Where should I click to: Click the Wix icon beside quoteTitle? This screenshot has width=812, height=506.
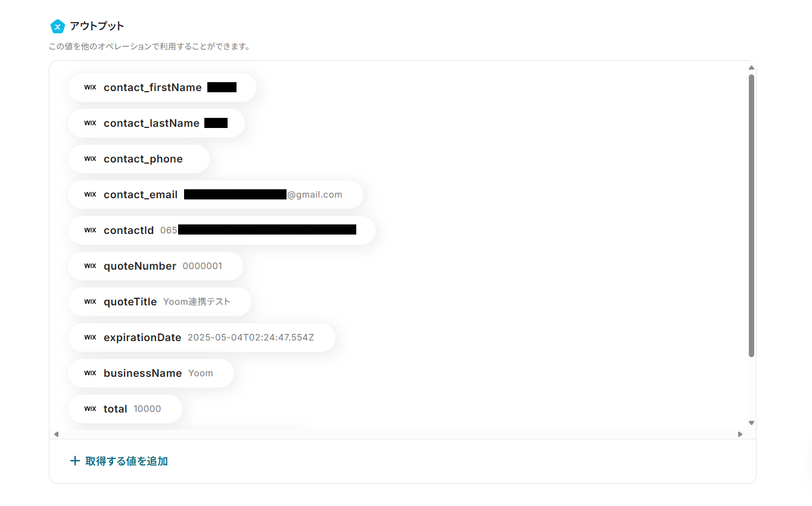90,302
